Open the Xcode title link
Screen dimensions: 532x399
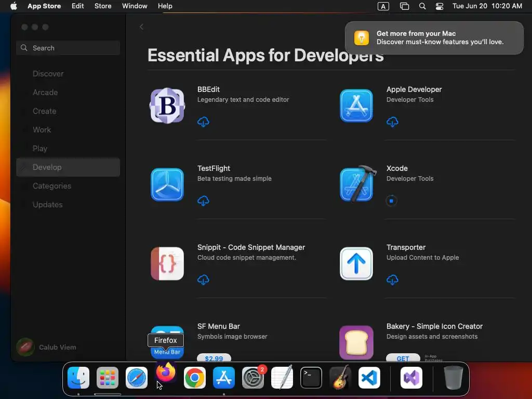tap(397, 168)
